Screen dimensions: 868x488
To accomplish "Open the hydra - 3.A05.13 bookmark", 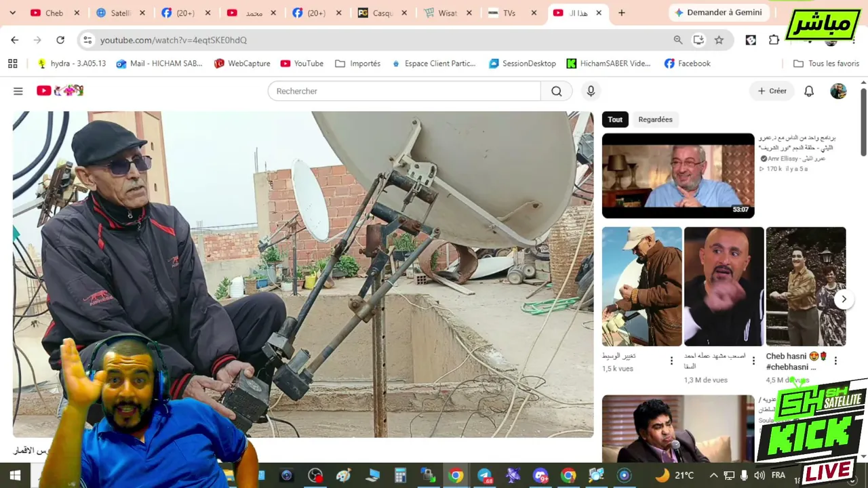I will coord(71,64).
